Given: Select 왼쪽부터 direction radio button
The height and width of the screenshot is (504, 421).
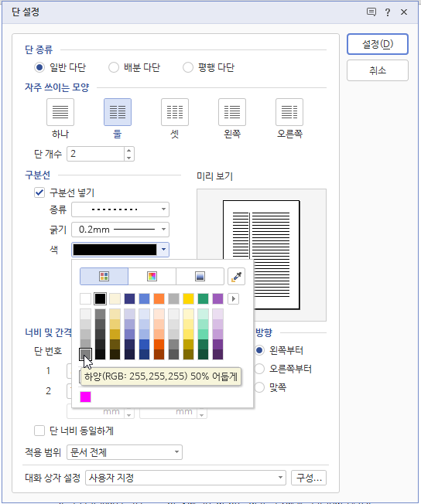Looking at the screenshot, I should 259,350.
